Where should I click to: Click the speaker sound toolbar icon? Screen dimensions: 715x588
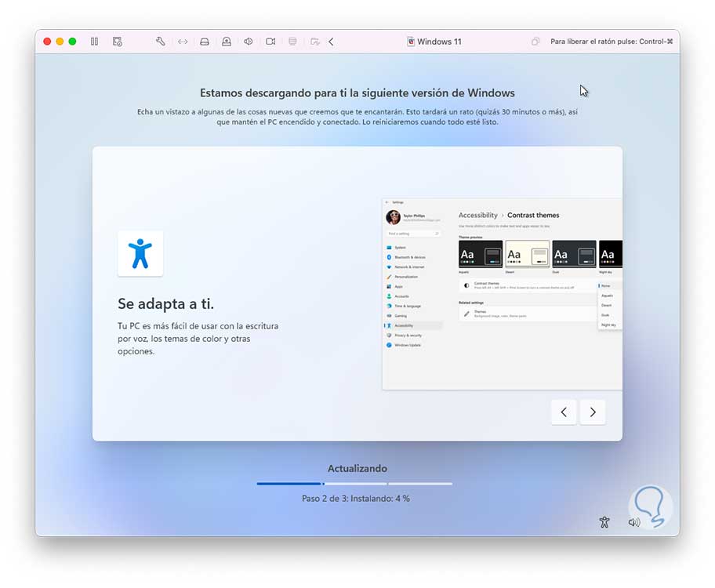coord(248,42)
